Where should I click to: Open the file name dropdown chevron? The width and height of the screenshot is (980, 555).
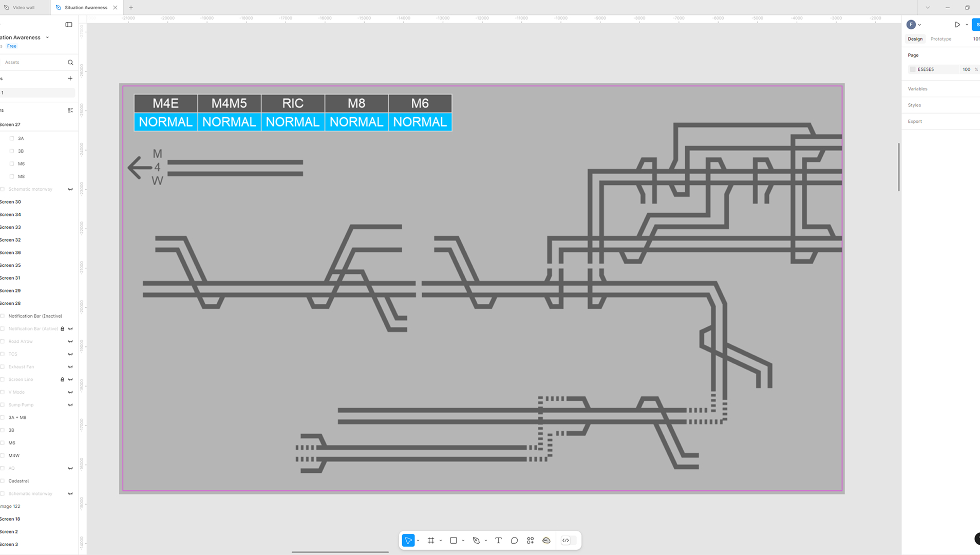pos(47,38)
